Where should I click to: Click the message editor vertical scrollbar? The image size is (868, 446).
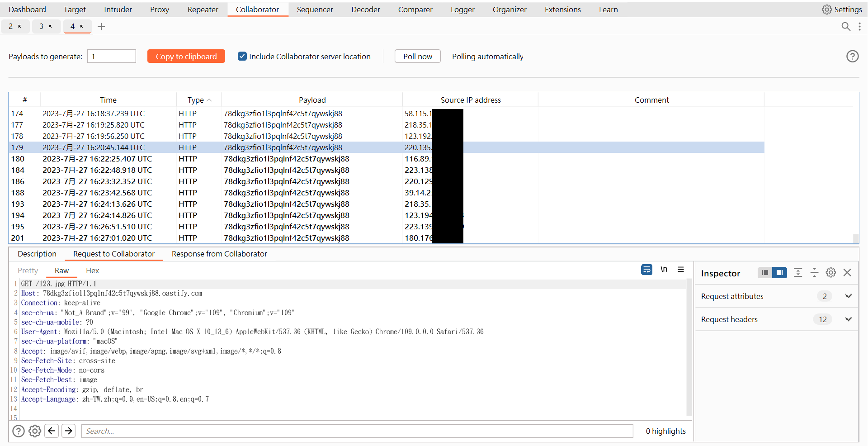689,347
